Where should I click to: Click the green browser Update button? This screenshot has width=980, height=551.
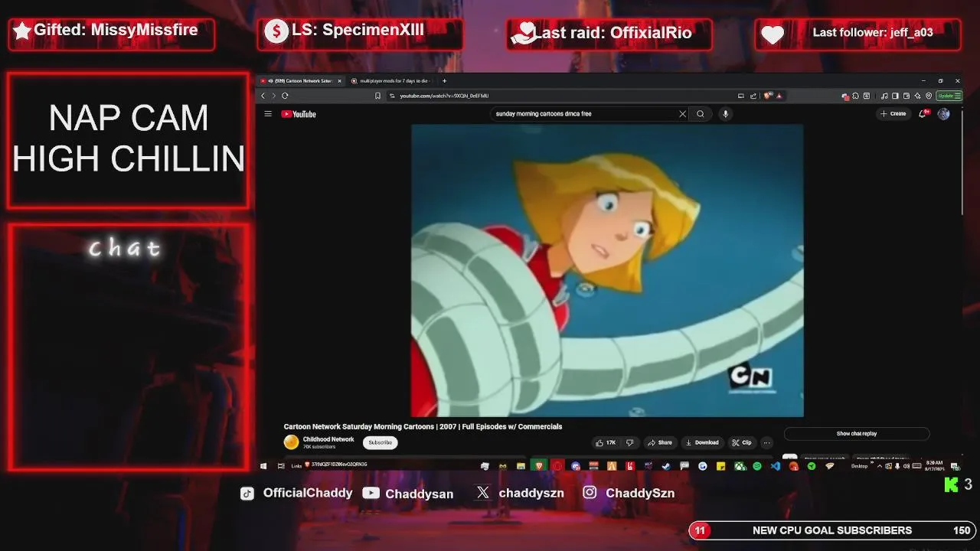point(949,96)
